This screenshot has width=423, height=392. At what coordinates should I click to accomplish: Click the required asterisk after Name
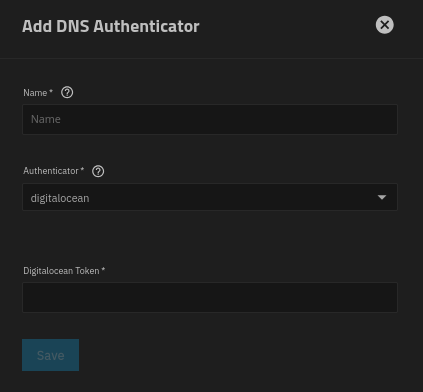pyautogui.click(x=51, y=91)
